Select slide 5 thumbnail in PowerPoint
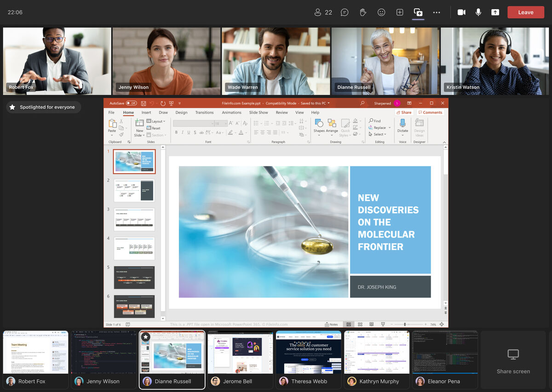Image resolution: width=552 pixels, height=392 pixels. [x=134, y=277]
